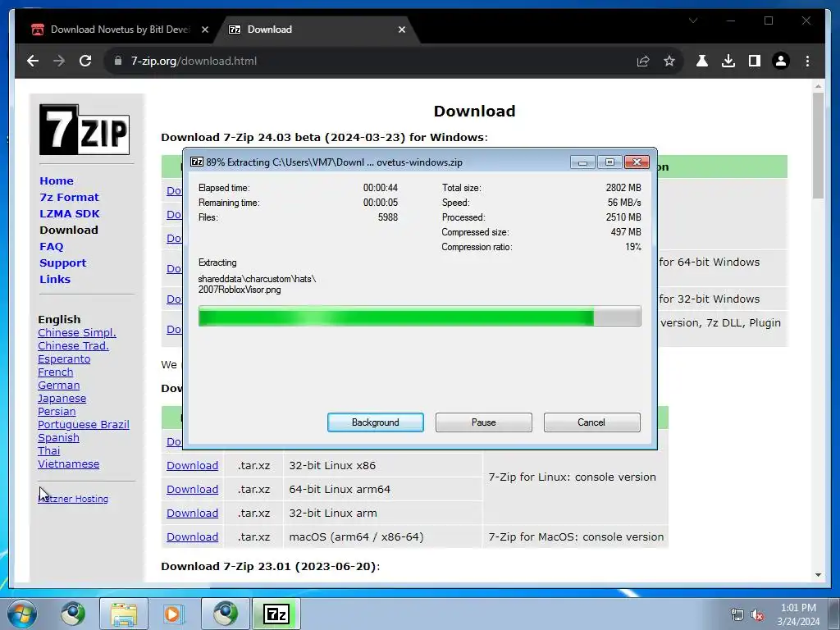Switch language to Chinese Trad.
The image size is (840, 630).
(x=73, y=345)
